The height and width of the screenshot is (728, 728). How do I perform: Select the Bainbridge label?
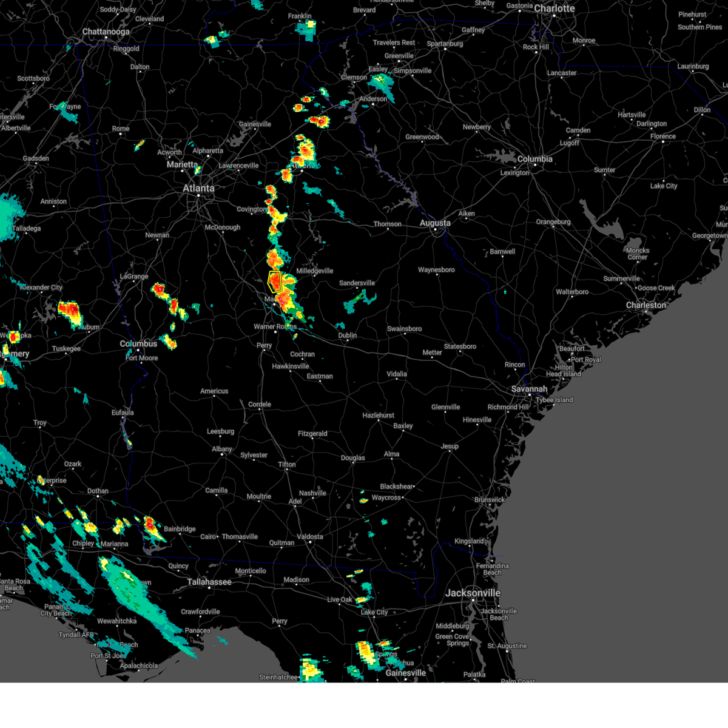(180, 529)
